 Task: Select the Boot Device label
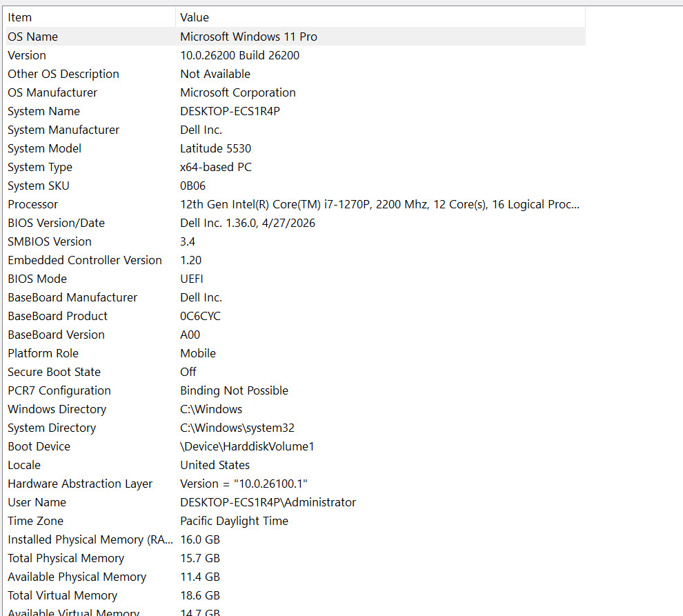pos(39,446)
